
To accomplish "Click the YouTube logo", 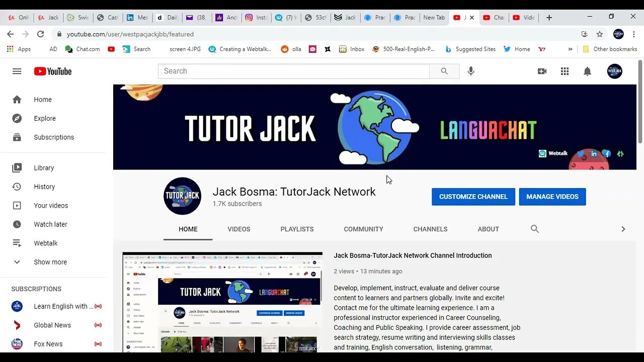I will (x=53, y=71).
